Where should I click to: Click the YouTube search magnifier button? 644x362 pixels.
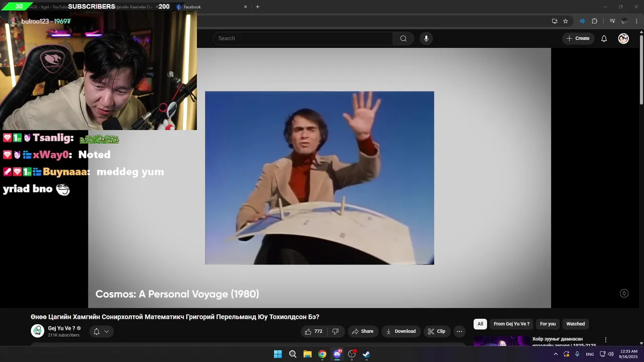point(403,39)
